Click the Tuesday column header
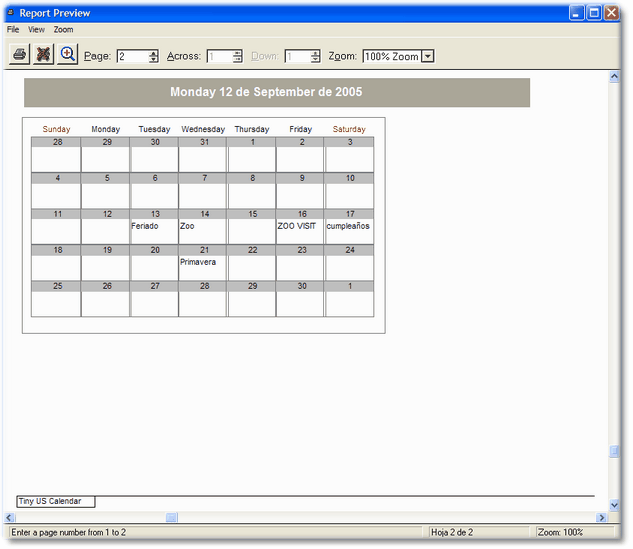This screenshot has width=633, height=549. pyautogui.click(x=155, y=129)
